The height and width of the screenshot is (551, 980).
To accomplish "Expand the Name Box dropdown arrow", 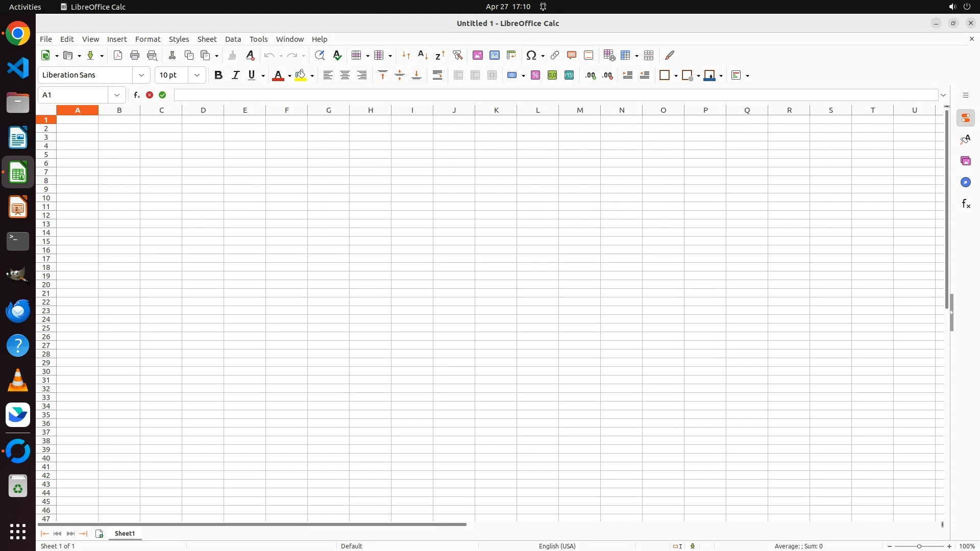I will tap(117, 95).
